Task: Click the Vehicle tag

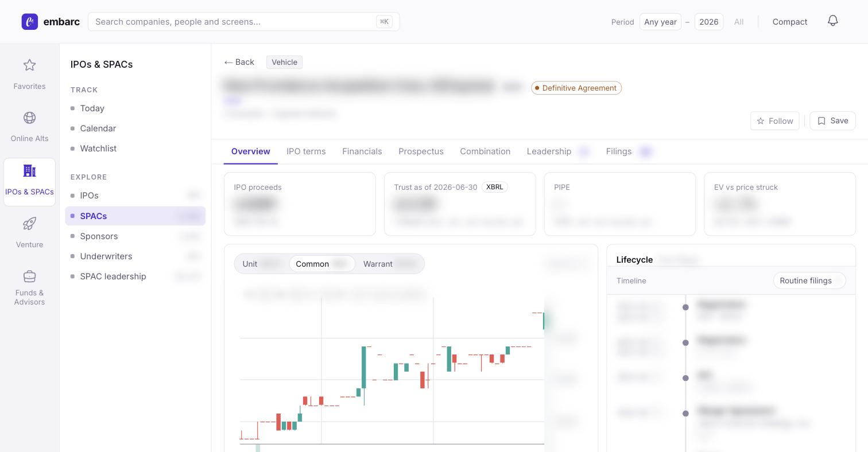Action: point(284,62)
